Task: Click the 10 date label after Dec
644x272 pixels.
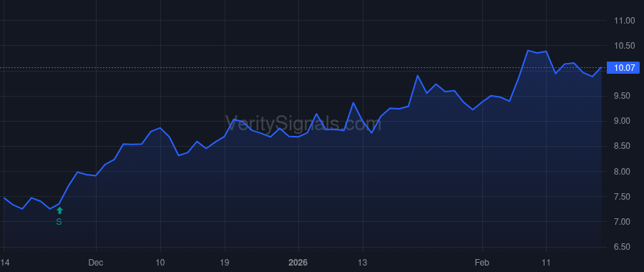Action: click(160, 262)
